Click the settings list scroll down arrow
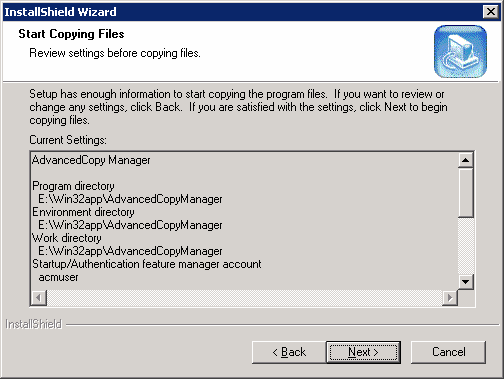Screen dimensions: 504x379 click(466, 282)
